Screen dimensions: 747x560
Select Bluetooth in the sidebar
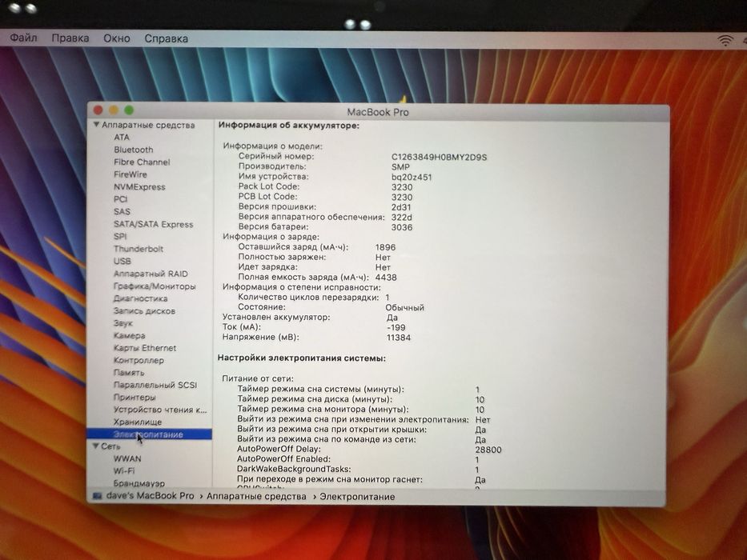pos(134,150)
